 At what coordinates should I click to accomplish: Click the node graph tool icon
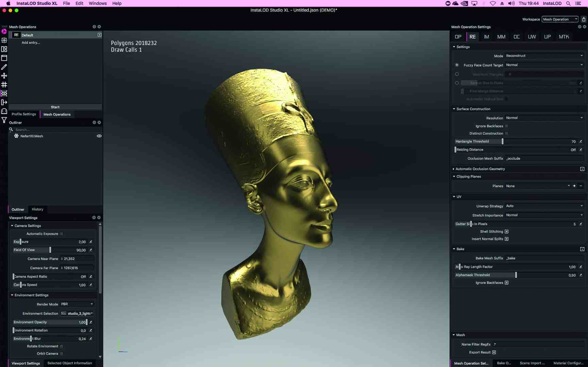coord(4,75)
